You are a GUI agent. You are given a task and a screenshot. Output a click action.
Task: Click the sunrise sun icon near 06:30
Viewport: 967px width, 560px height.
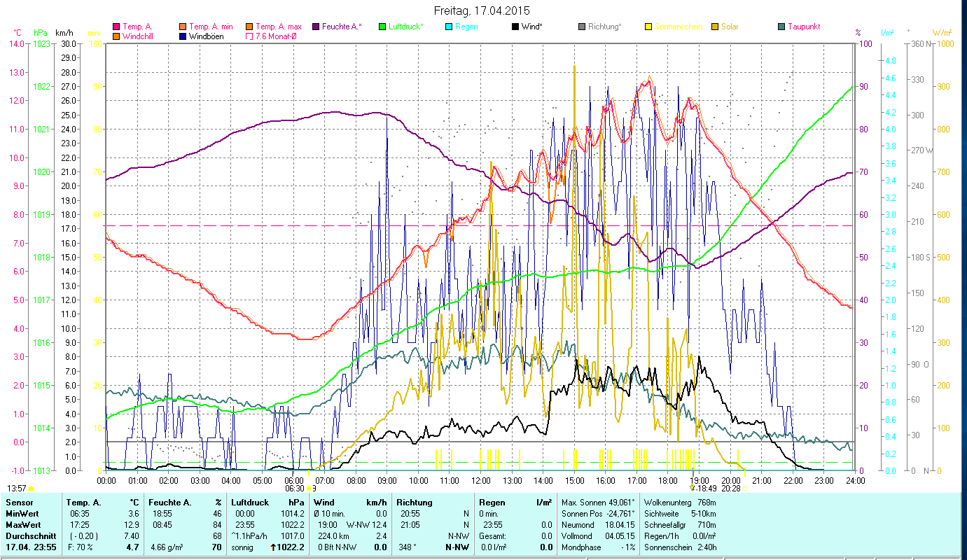[x=308, y=489]
